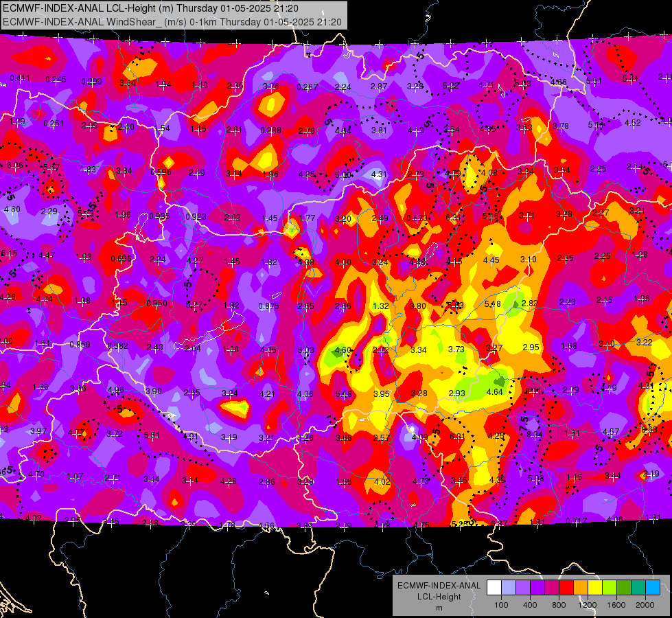Click the LCL-Height title line at top
Screen dimensions: 672x618
coord(150,8)
